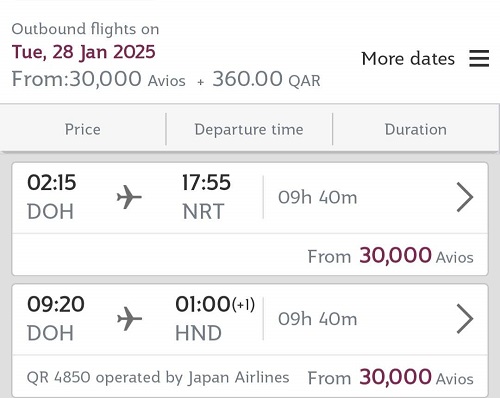
Task: Expand the DOH to HND flight chevron
Action: pyautogui.click(x=465, y=319)
